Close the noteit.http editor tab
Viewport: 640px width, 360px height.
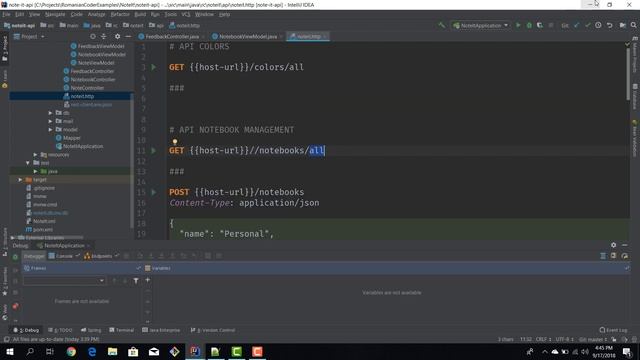325,36
